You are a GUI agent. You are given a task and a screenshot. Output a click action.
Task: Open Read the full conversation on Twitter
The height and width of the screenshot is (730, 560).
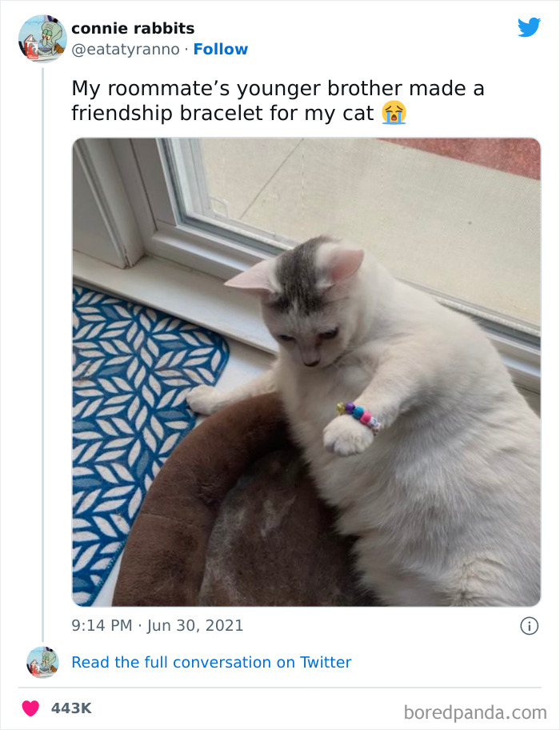pyautogui.click(x=211, y=662)
